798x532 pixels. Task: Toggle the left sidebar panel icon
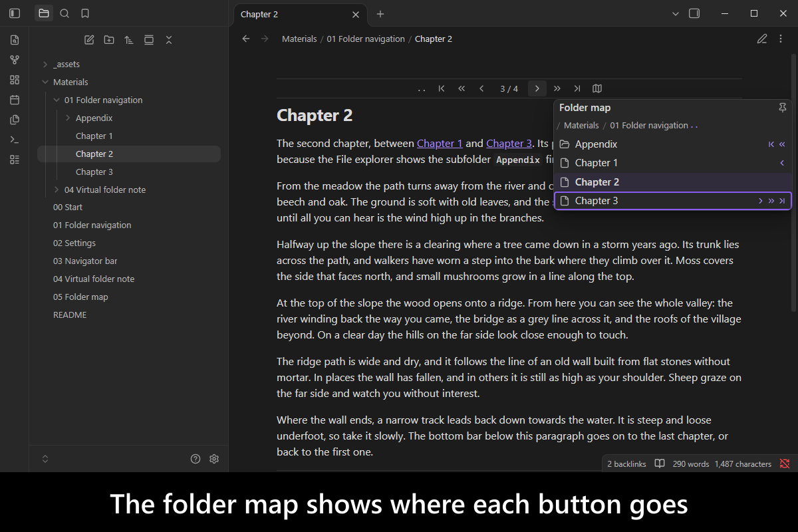point(15,13)
